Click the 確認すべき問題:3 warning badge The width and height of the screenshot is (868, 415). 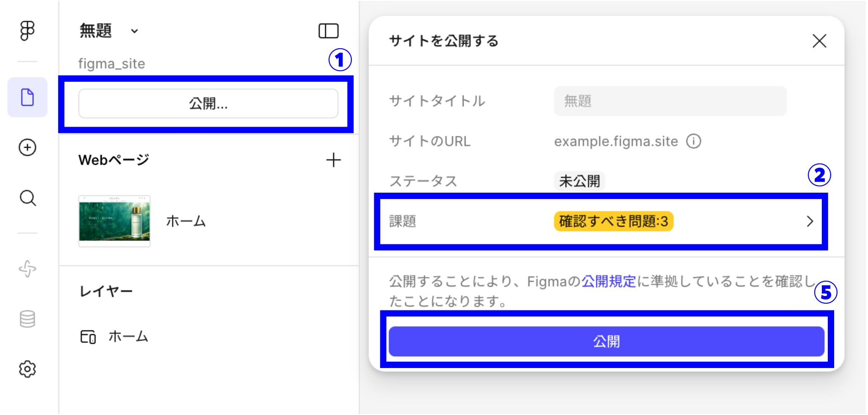tap(613, 221)
